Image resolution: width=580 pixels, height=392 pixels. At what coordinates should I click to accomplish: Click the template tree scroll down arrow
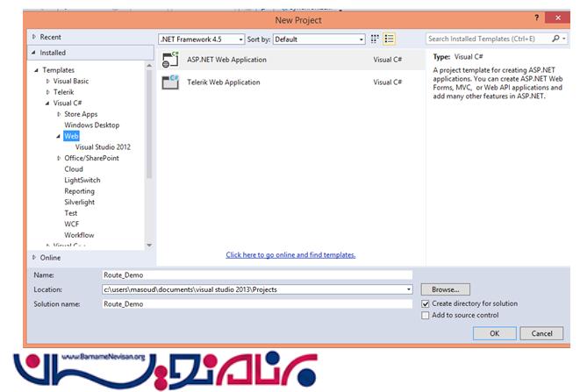[x=149, y=246]
